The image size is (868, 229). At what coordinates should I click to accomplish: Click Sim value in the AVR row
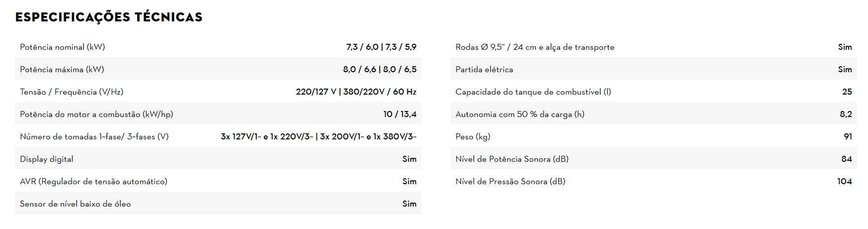point(409,182)
